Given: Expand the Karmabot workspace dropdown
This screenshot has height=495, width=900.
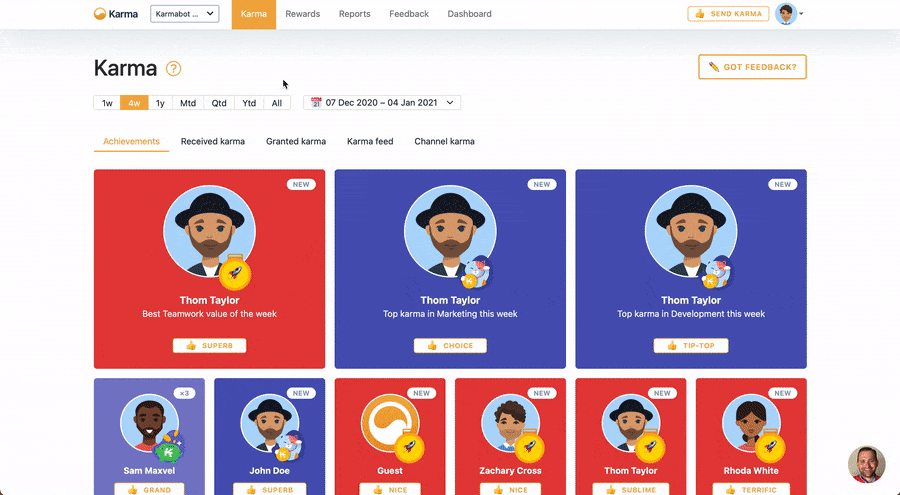Looking at the screenshot, I should [x=185, y=14].
